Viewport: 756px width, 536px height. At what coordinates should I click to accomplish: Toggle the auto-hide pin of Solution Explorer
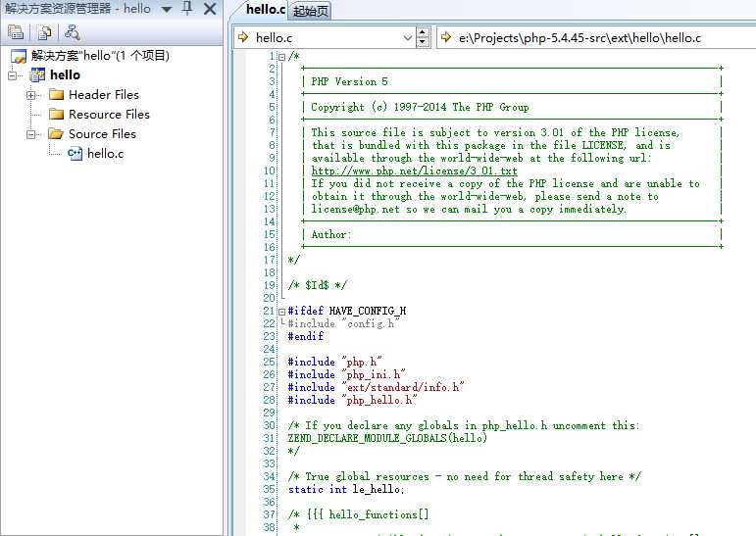coord(187,8)
